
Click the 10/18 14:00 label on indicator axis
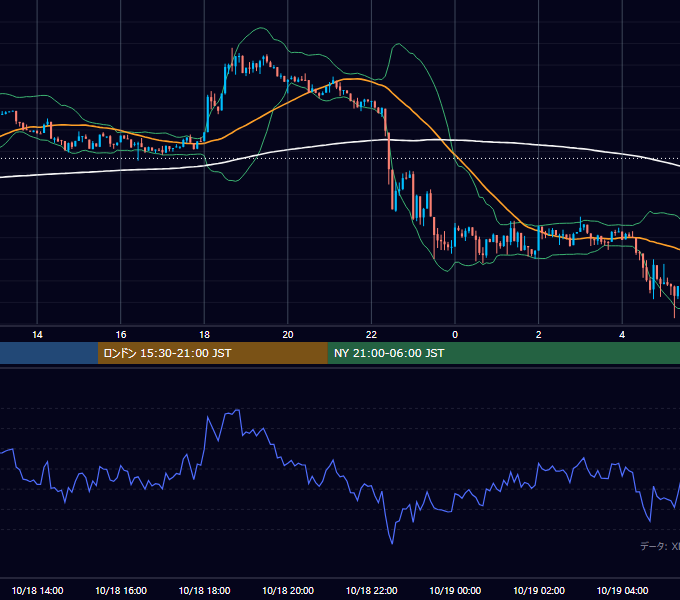point(37,590)
